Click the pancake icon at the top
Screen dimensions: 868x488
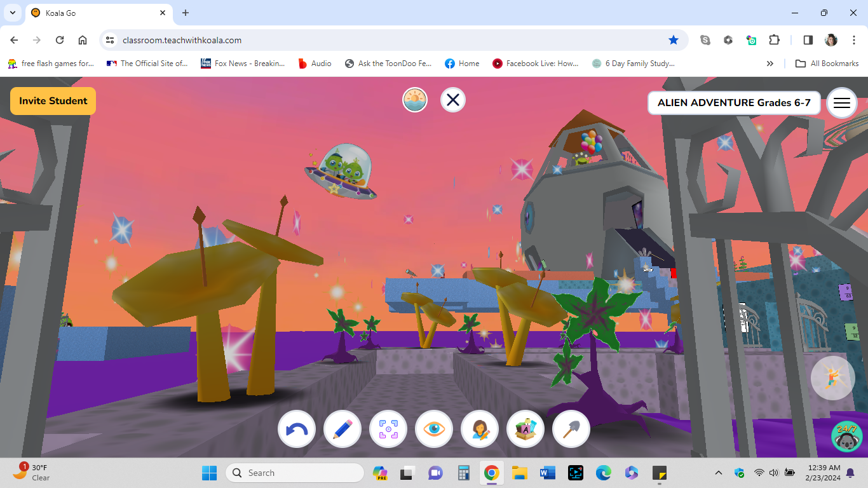pyautogui.click(x=414, y=100)
